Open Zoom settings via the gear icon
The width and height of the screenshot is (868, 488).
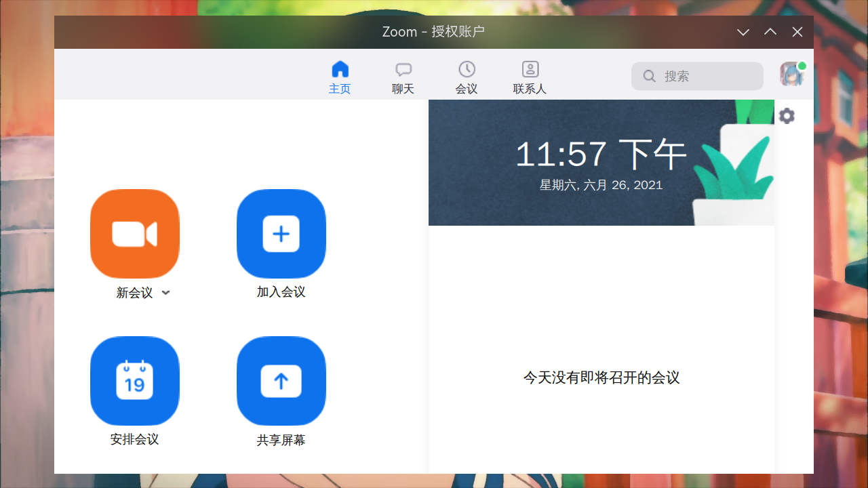(x=787, y=116)
